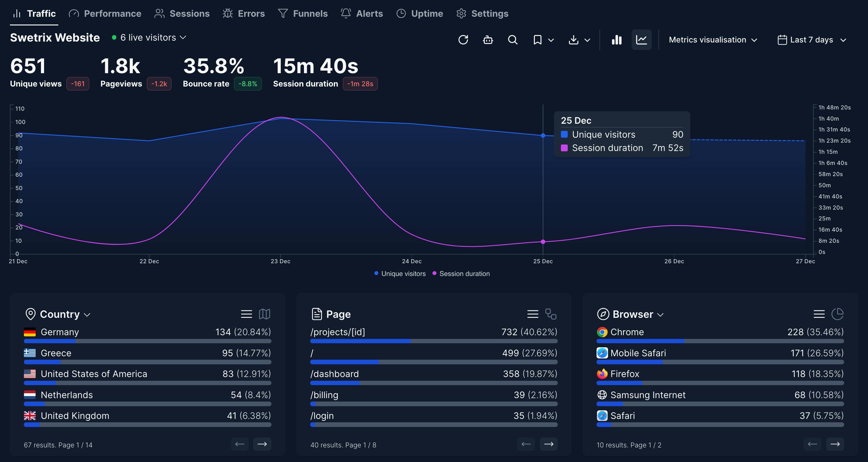Viewport: 868px width, 462px height.
Task: Show Country panel as list view
Action: 246,314
